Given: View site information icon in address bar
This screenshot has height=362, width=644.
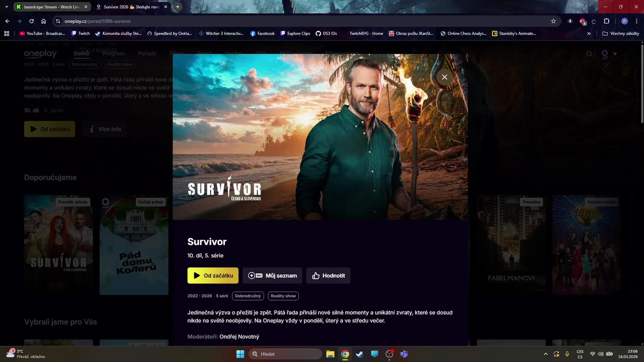Looking at the screenshot, I should (58, 21).
